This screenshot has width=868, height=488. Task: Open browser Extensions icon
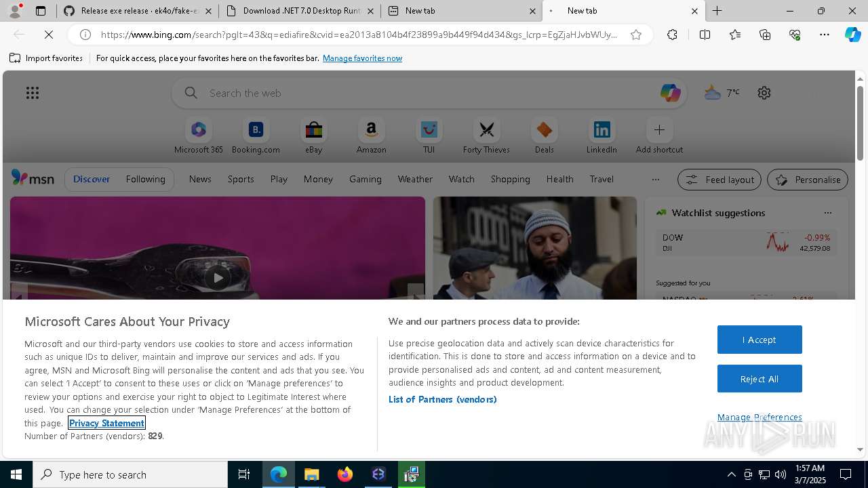(x=672, y=35)
